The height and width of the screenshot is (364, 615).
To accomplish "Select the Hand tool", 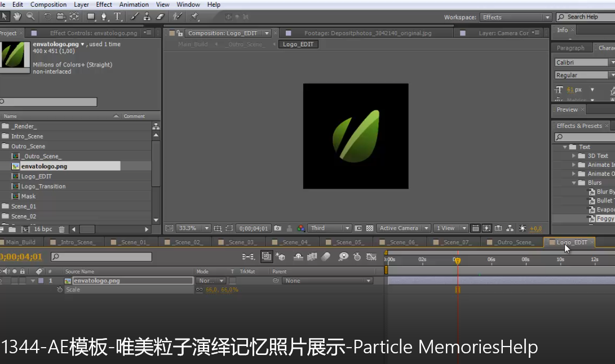I will tap(17, 16).
